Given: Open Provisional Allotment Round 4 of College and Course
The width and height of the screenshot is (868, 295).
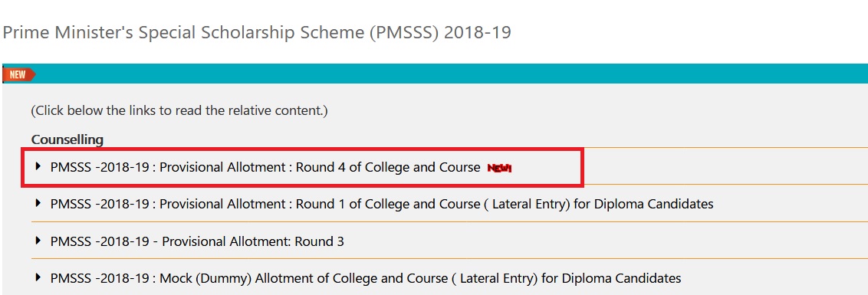Looking at the screenshot, I should coord(265,167).
